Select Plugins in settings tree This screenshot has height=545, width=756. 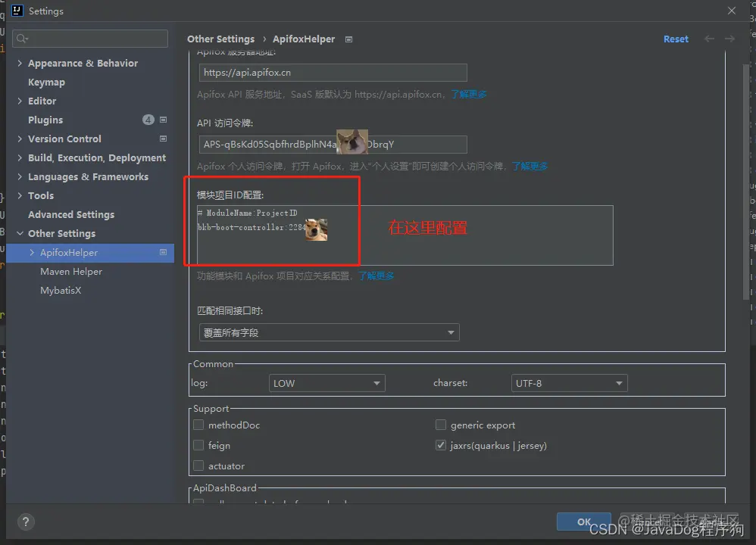45,120
